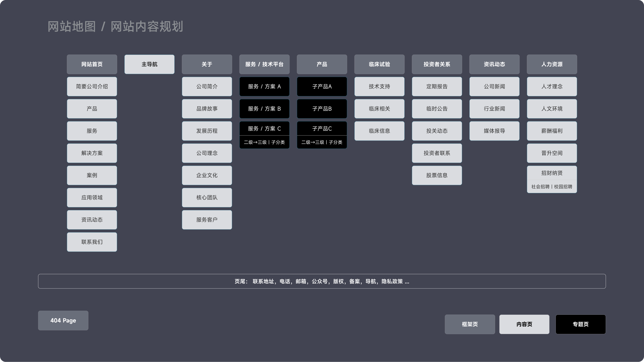
Task: Expand 二级→三级 under 子产品C
Action: 322,142
